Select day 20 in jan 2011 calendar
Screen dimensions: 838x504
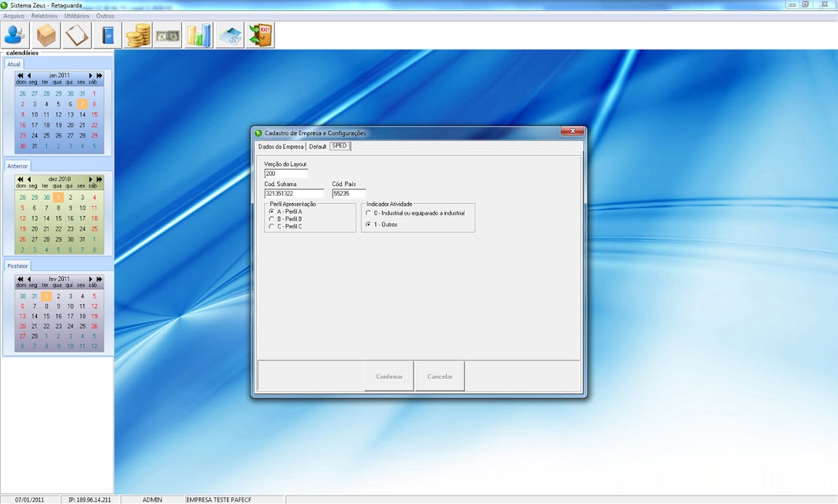[70, 125]
